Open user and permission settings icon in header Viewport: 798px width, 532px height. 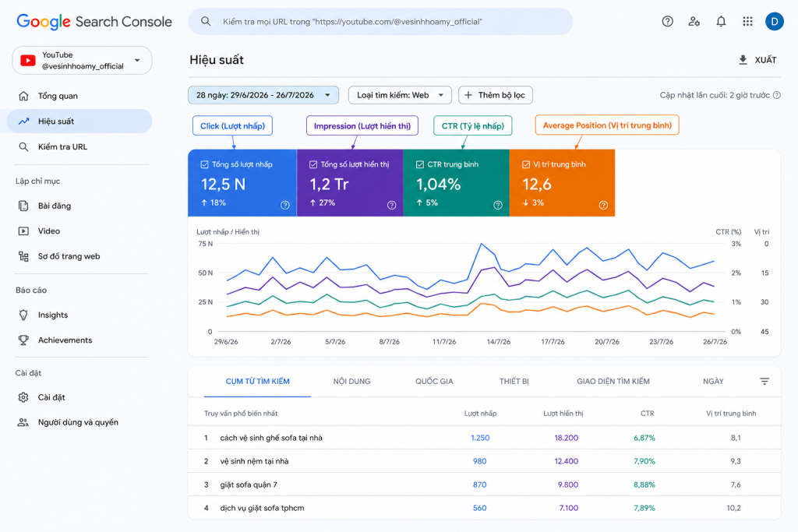(694, 21)
